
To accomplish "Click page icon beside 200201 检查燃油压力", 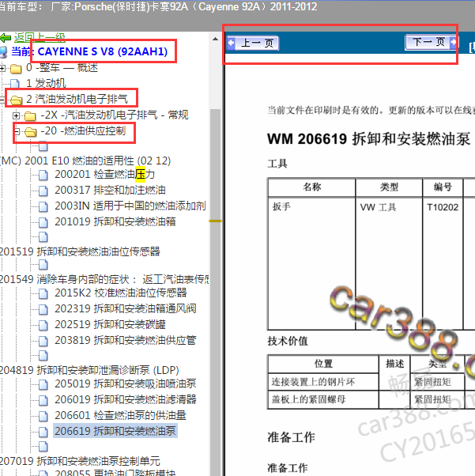I will point(43,176).
